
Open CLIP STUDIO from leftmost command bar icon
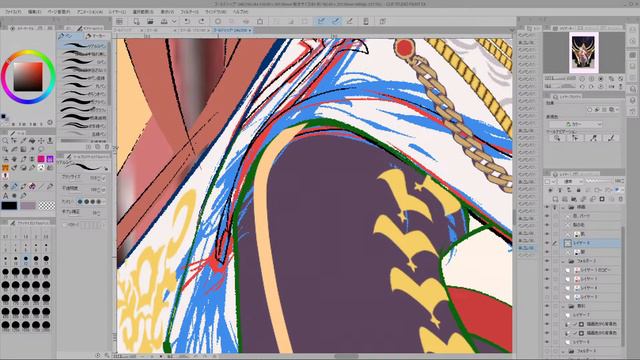tap(120, 21)
